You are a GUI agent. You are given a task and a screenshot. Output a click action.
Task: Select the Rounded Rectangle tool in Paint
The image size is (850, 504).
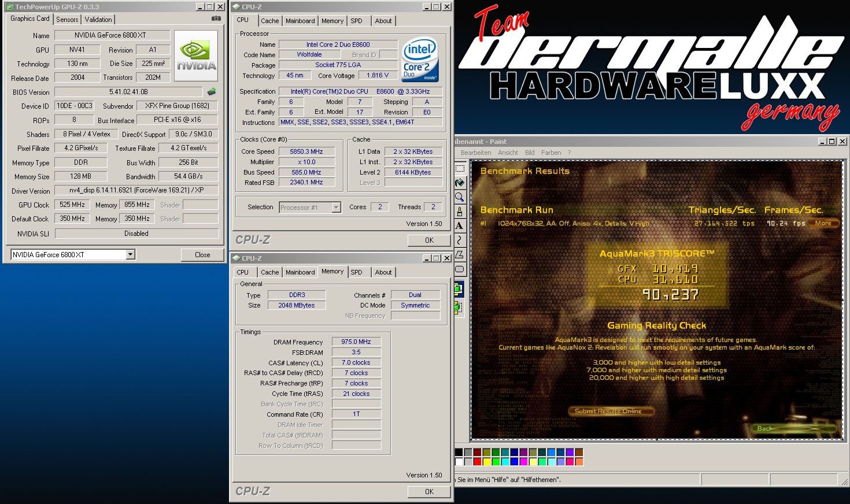click(460, 269)
